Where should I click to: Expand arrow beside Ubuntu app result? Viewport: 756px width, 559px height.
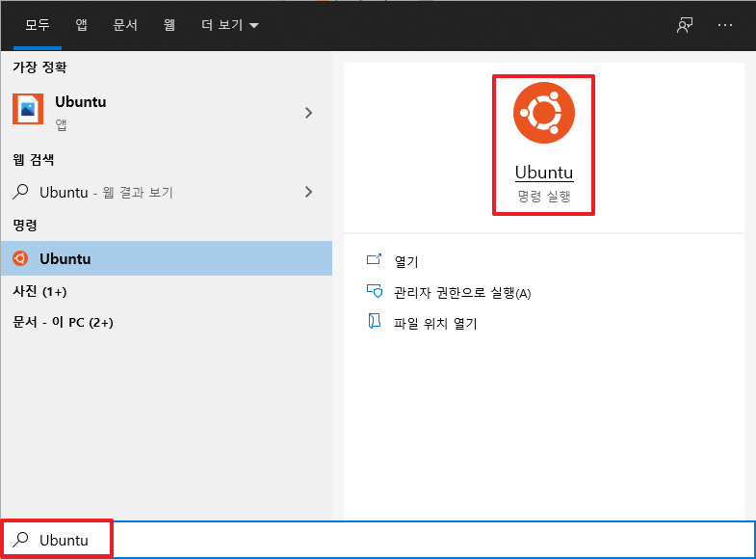tap(308, 113)
